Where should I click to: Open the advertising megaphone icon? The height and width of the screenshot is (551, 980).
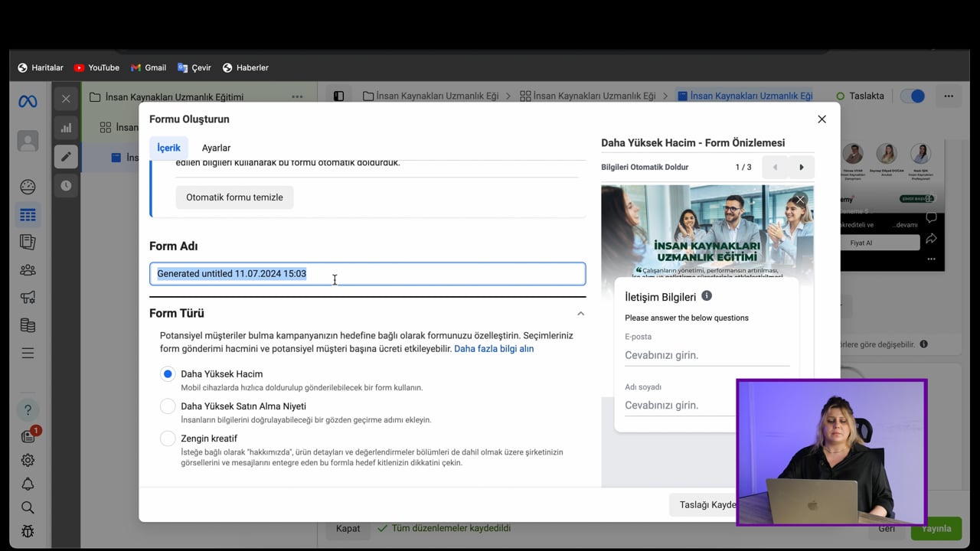(28, 297)
